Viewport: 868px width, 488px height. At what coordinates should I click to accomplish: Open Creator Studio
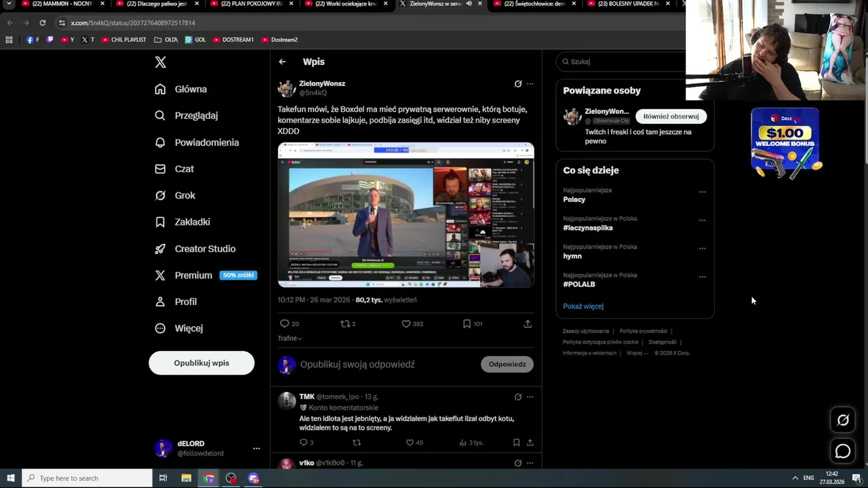tap(195, 249)
